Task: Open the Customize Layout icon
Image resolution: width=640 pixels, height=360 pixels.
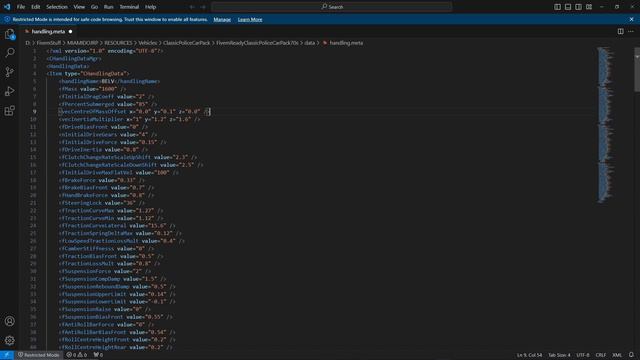Action: (x=589, y=7)
